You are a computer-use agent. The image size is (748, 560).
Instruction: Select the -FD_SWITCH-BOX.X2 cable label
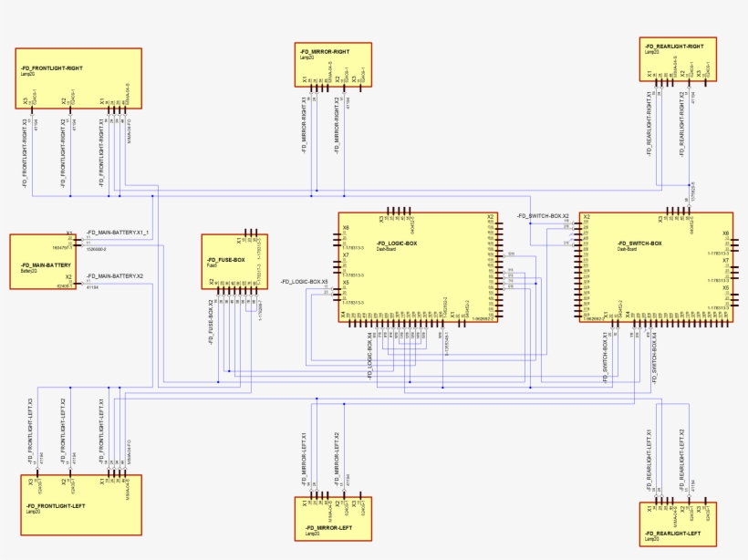tap(542, 215)
